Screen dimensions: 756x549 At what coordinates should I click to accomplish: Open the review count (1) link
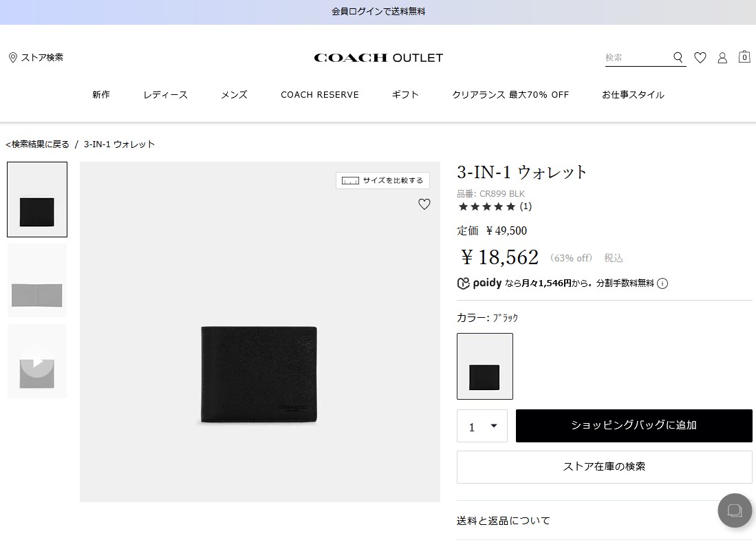[526, 207]
